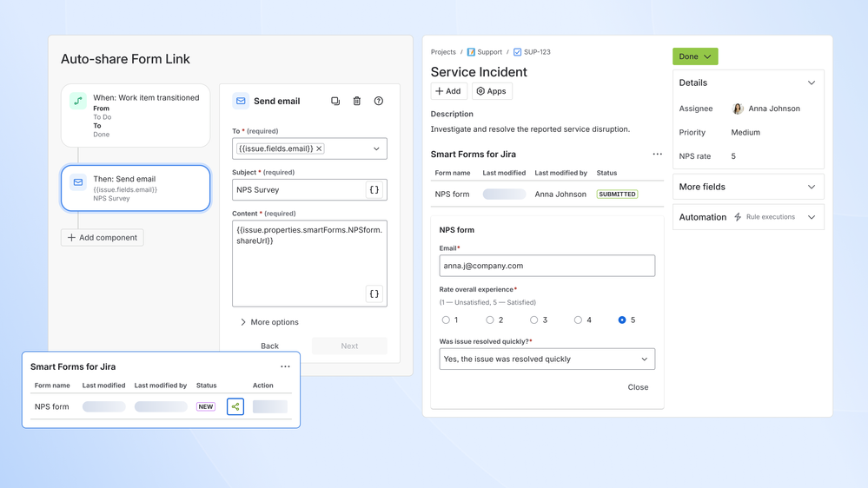868x488 pixels.
Task: Click Anna Johnson in Last modified by column
Action: click(x=560, y=195)
